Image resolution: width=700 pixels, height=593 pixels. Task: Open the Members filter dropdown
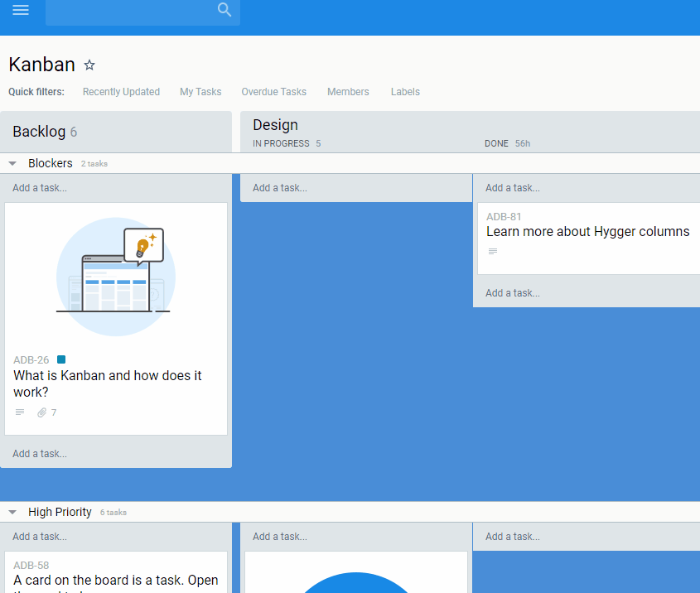click(x=348, y=92)
